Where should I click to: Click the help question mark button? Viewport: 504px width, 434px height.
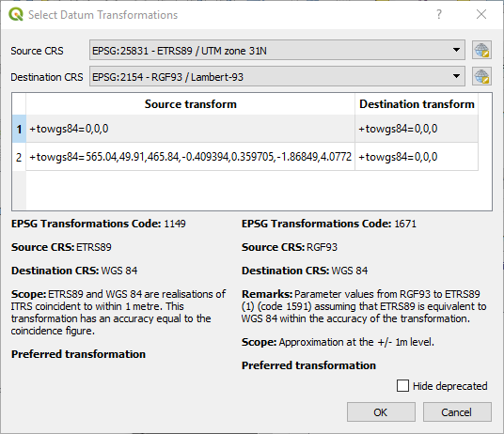coord(439,14)
